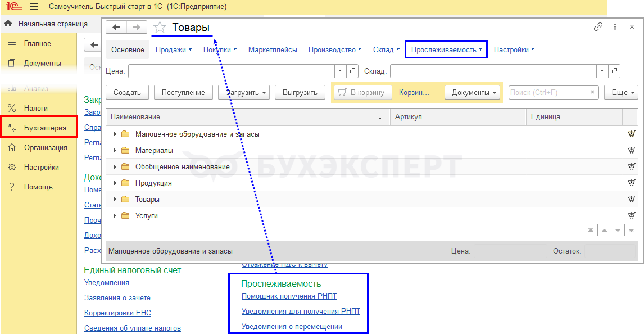Open the Еще dropdown button
644x334 pixels.
click(620, 92)
